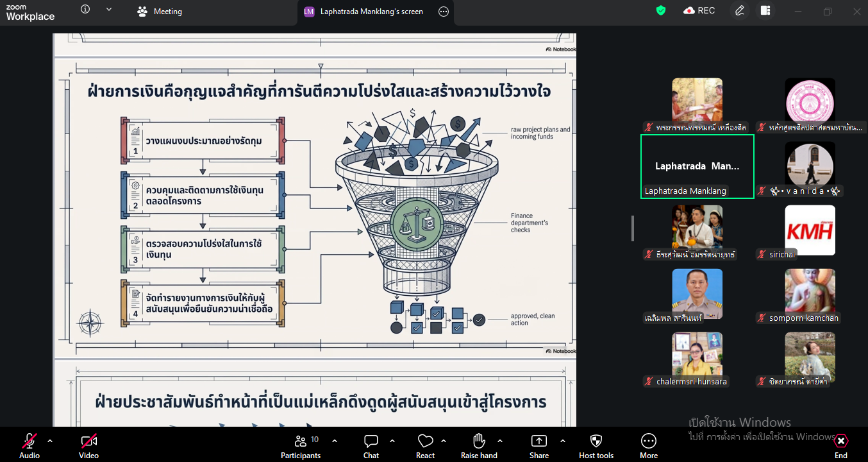Click the Raise hand icon
This screenshot has width=868, height=462.
479,440
